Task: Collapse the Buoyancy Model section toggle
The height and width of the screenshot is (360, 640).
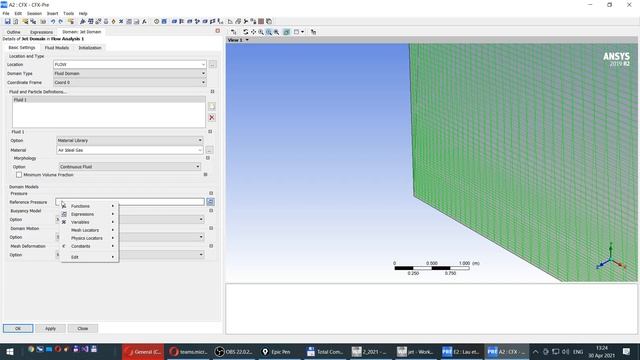Action: point(211,211)
